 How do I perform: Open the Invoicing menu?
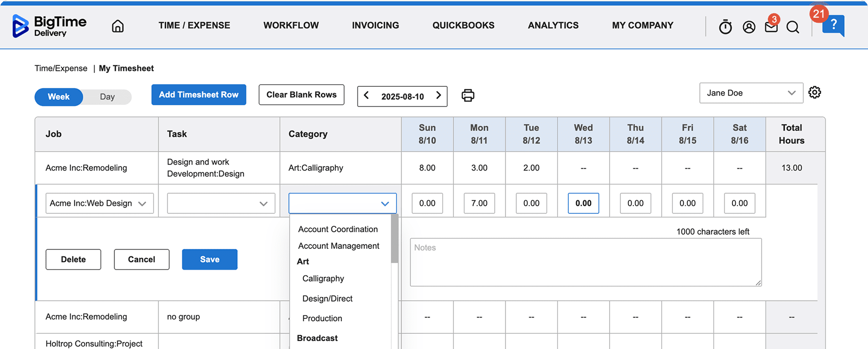(x=375, y=25)
